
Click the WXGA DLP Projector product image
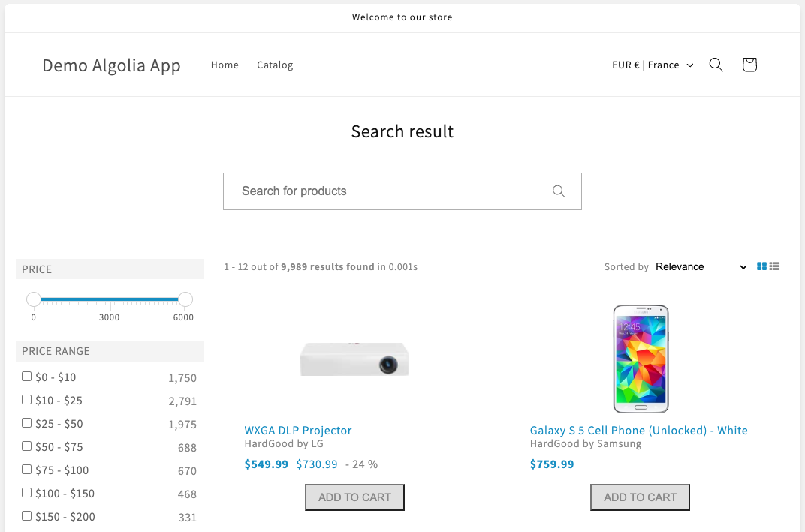click(x=354, y=359)
